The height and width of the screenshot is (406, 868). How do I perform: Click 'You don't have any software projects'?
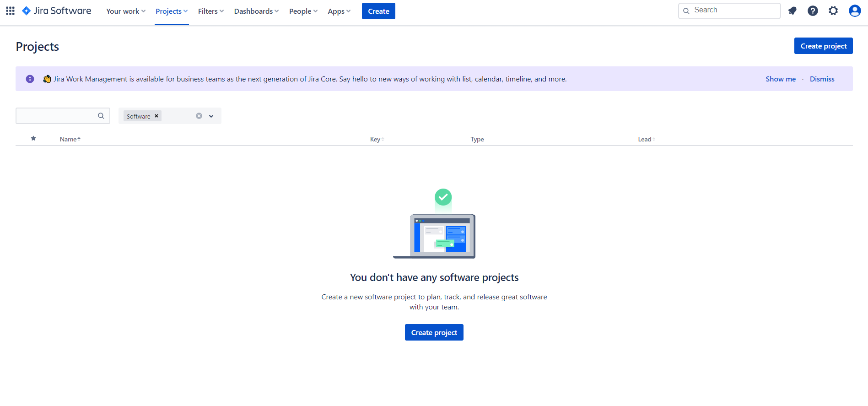[434, 277]
